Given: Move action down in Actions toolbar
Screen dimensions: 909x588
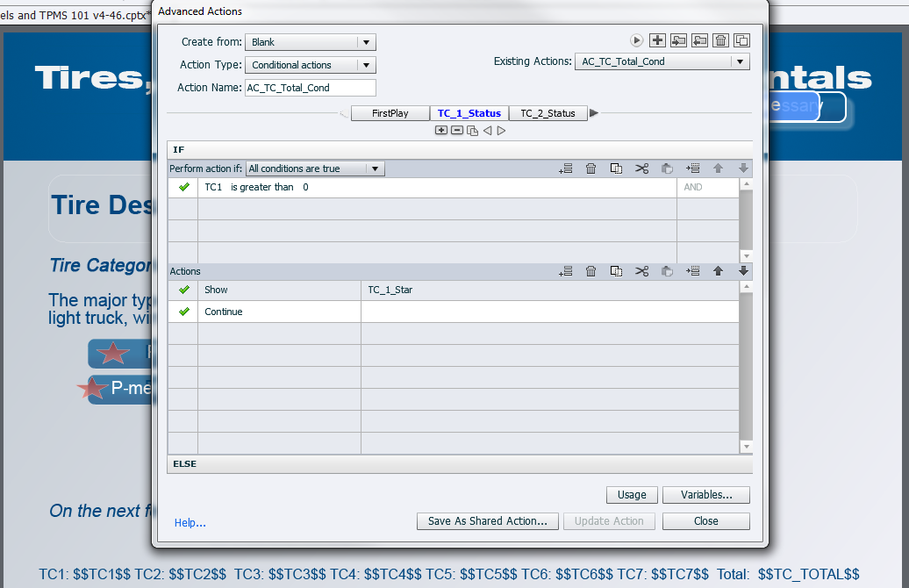Looking at the screenshot, I should point(743,272).
